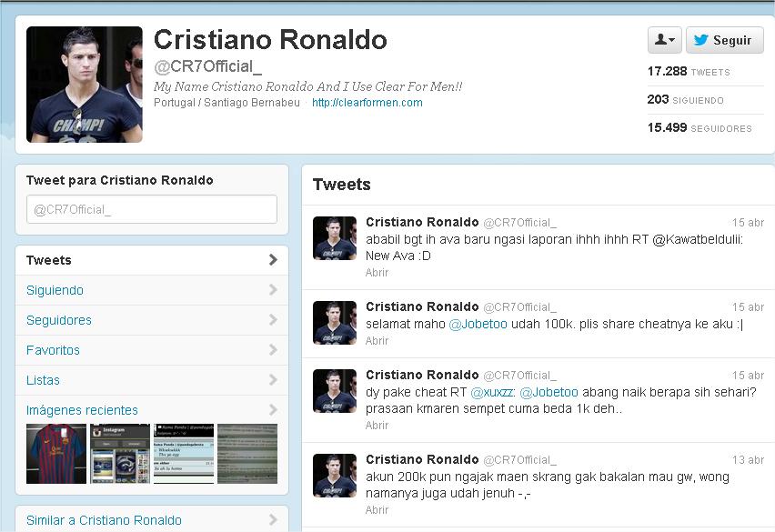Click avatar on the 'selamat maho' tweet
Image resolution: width=775 pixels, height=532 pixels.
click(x=335, y=323)
